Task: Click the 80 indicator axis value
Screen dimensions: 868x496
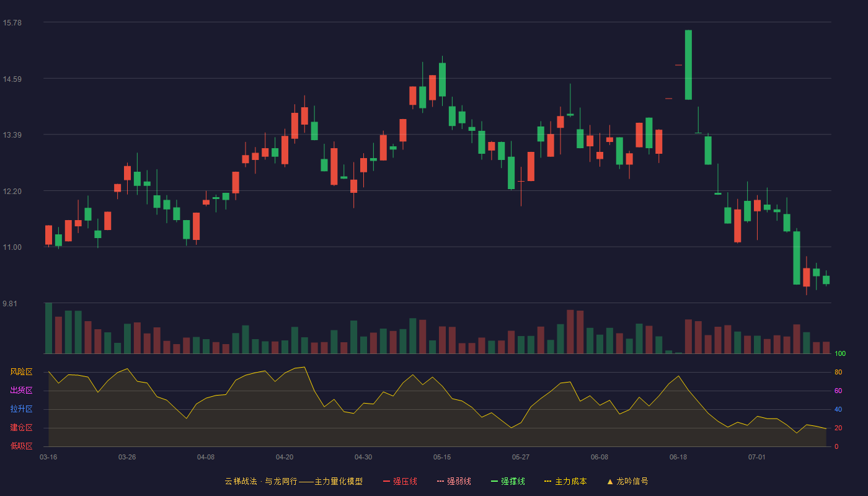Action: coord(838,372)
